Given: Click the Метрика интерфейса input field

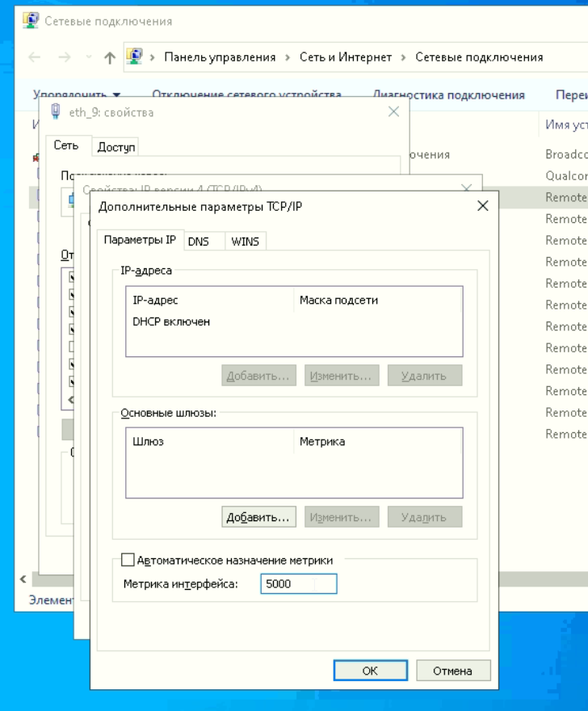Looking at the screenshot, I should tap(298, 584).
